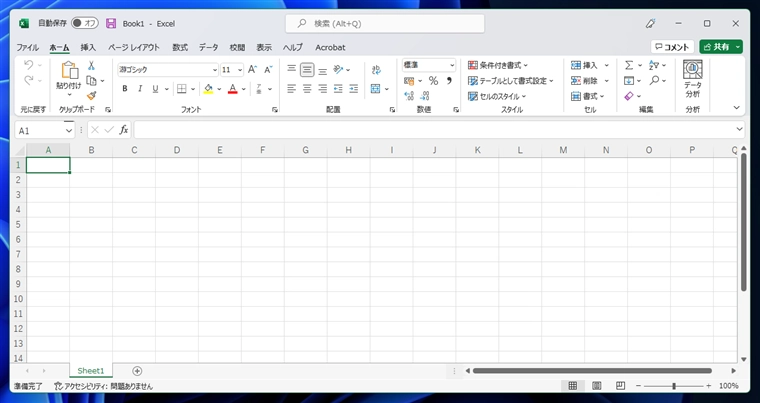Toggle Italic formatting
Image resolution: width=760 pixels, height=403 pixels.
(x=140, y=89)
